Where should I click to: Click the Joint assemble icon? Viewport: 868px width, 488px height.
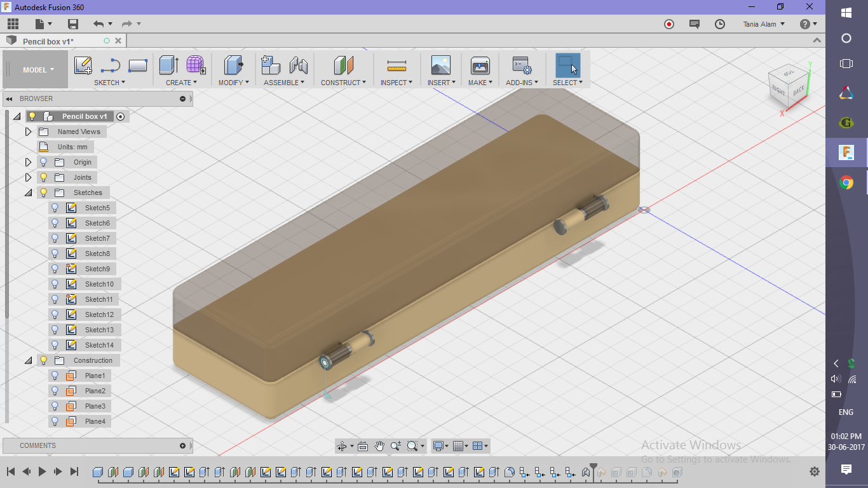click(x=299, y=65)
